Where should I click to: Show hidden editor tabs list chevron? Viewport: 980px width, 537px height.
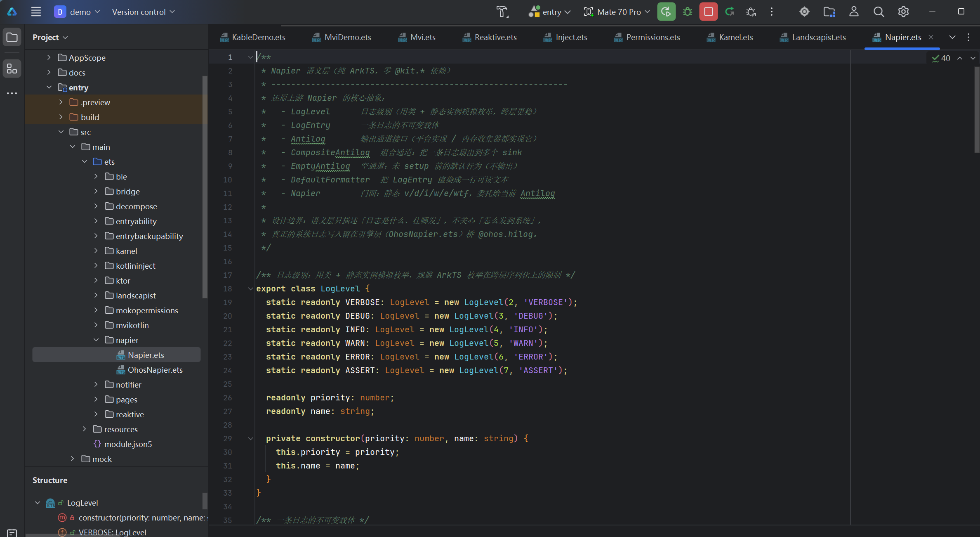952,37
